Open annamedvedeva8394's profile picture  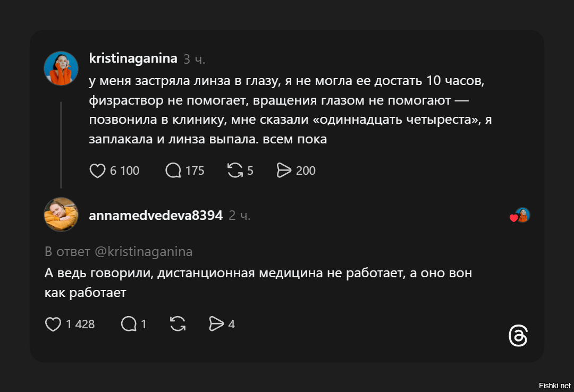tap(61, 215)
